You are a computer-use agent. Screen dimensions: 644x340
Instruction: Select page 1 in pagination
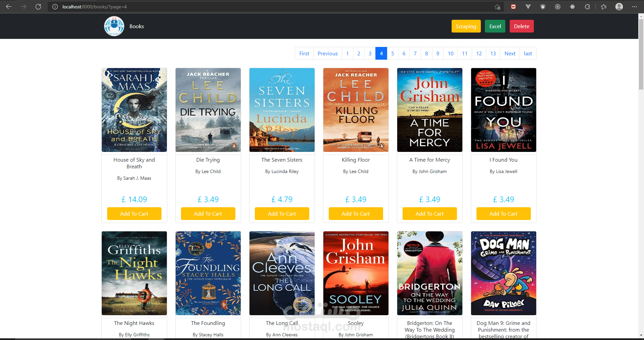tap(348, 53)
